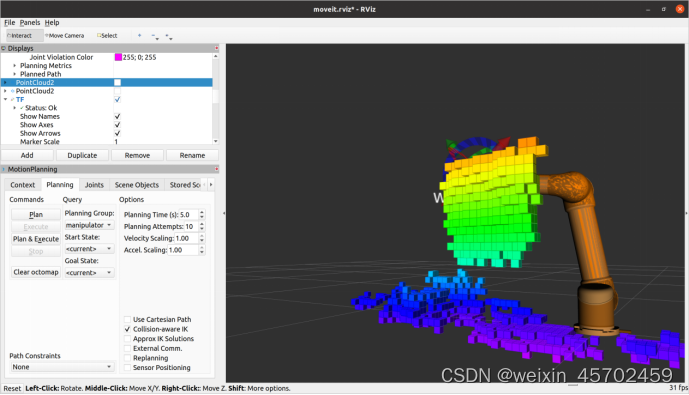689x395 pixels.
Task: Click the blue plus add-tool icon
Action: 139,35
